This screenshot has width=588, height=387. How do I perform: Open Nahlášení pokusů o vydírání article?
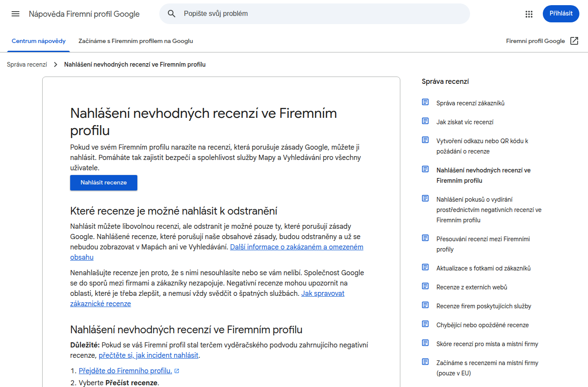coord(489,210)
